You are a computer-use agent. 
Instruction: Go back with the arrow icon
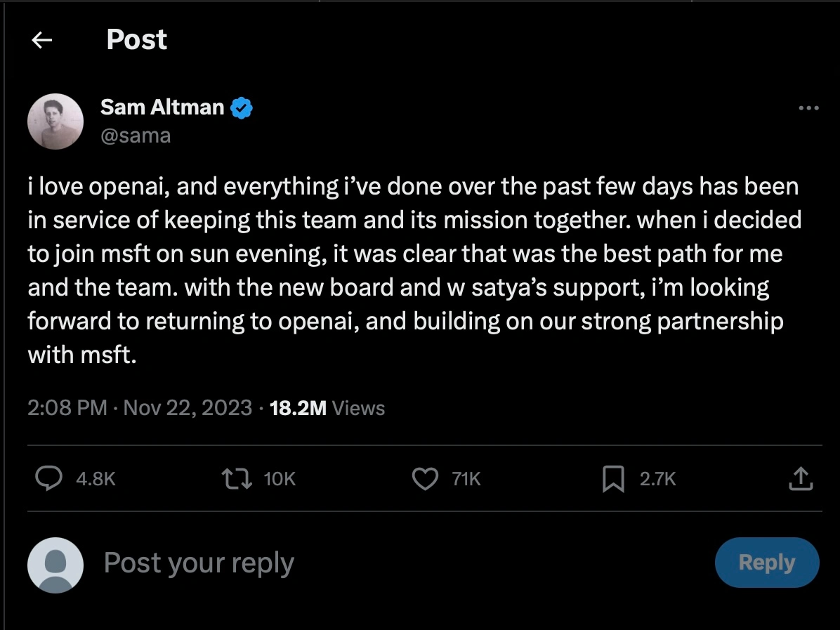click(41, 40)
